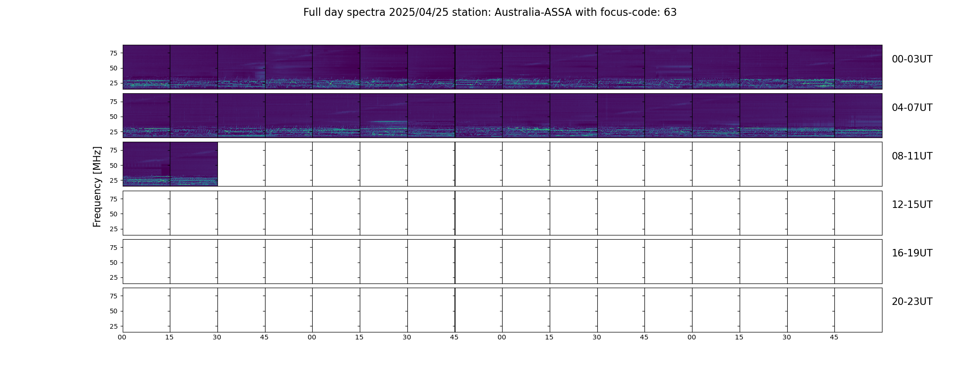Click the 75 tick label of the 04-07UT row
This screenshot has width=980, height=373.
113,102
